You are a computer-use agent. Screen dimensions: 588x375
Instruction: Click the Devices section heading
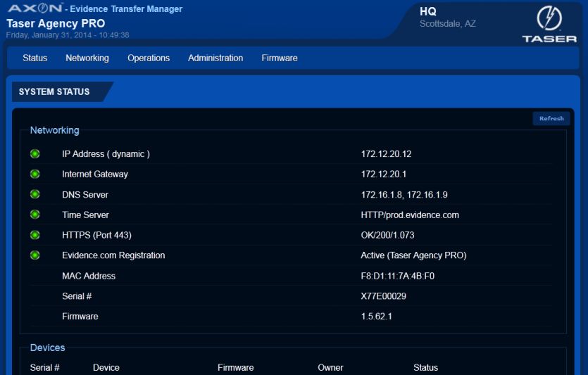(x=48, y=348)
